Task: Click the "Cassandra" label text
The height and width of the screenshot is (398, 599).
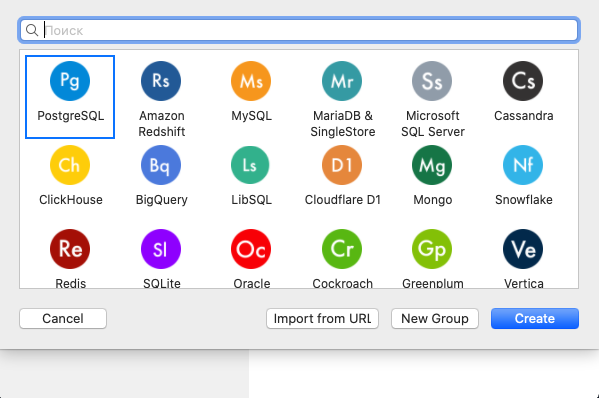Action: [x=524, y=116]
